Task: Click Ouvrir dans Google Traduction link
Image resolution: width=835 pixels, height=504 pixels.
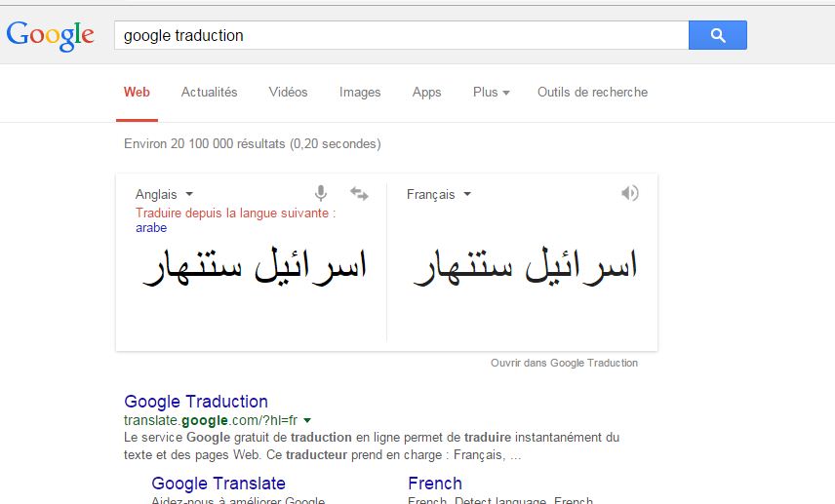Action: click(564, 363)
